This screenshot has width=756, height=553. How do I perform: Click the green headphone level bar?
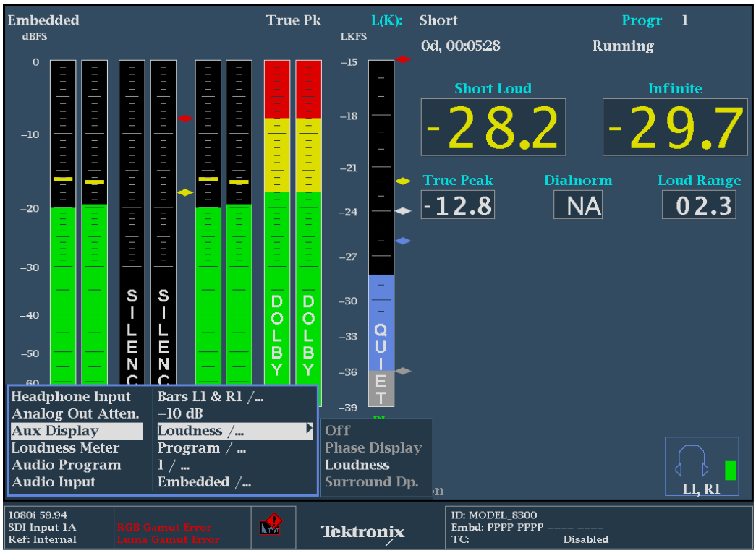point(731,470)
